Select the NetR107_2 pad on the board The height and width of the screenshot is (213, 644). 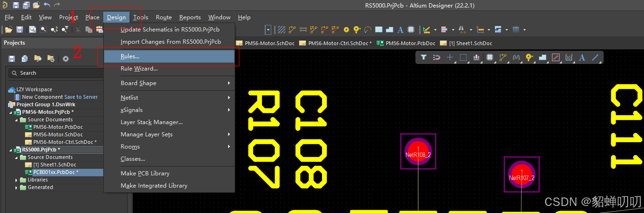click(x=521, y=174)
